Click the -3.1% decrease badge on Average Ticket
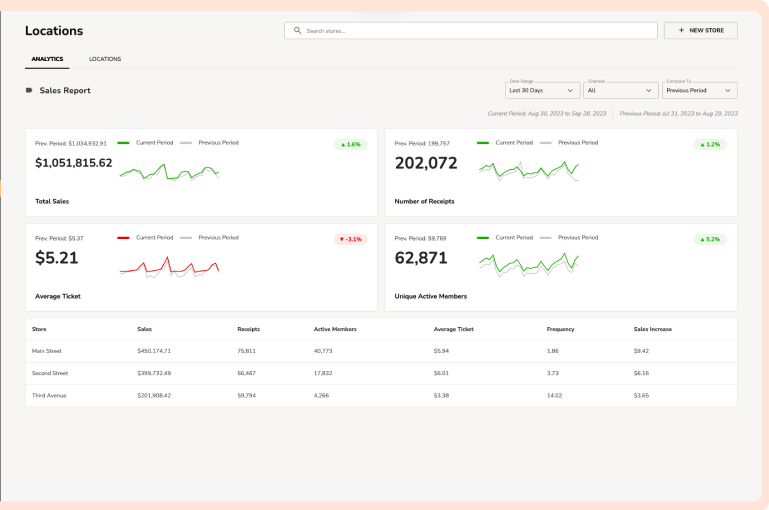This screenshot has width=769, height=510. 351,239
